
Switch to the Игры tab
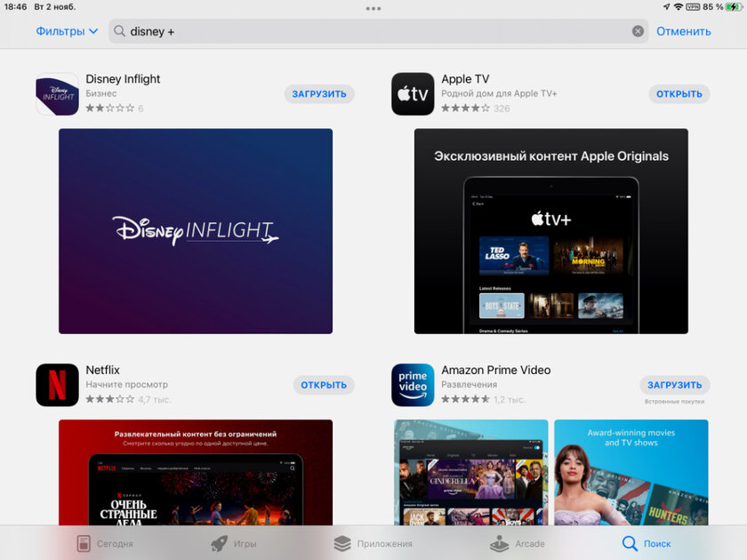coord(233,543)
